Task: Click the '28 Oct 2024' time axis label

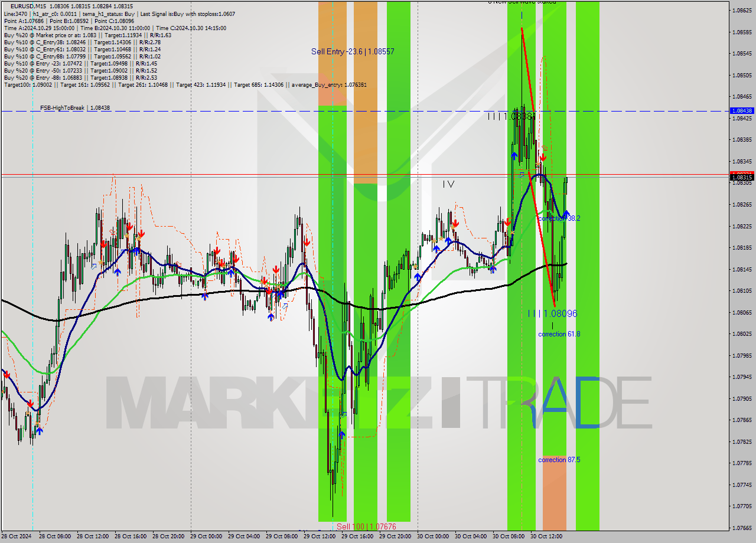Action: [x=16, y=537]
